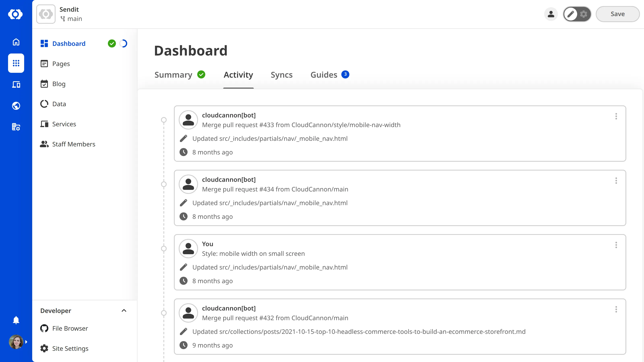
Task: Open the Home icon in the blue sidebar
Action: click(16, 42)
